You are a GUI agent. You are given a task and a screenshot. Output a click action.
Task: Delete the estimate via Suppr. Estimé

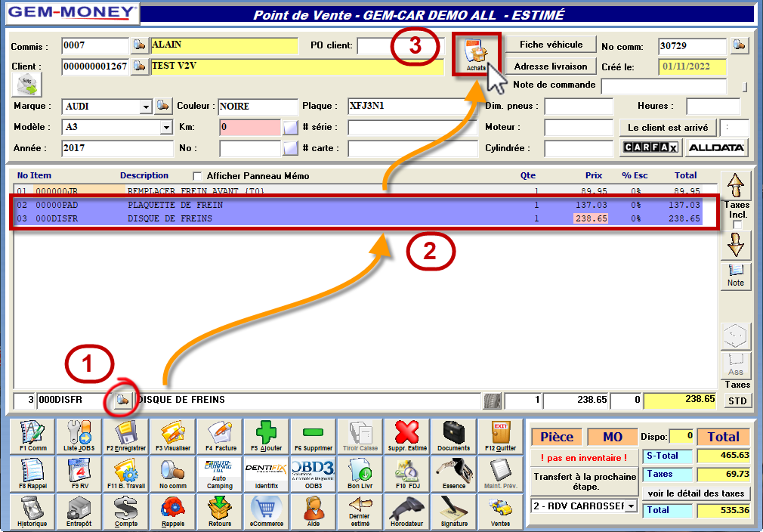point(406,436)
